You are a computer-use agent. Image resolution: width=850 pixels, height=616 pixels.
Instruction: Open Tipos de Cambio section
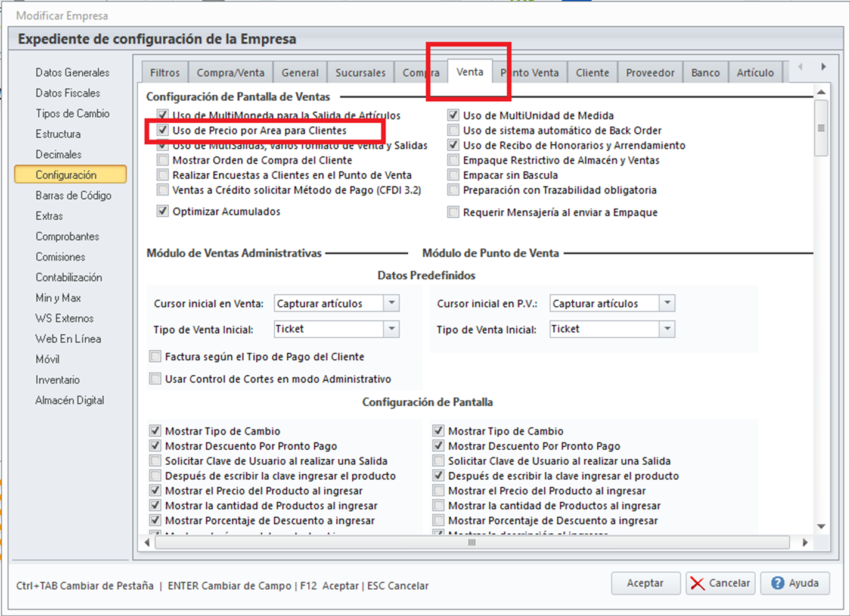(73, 113)
